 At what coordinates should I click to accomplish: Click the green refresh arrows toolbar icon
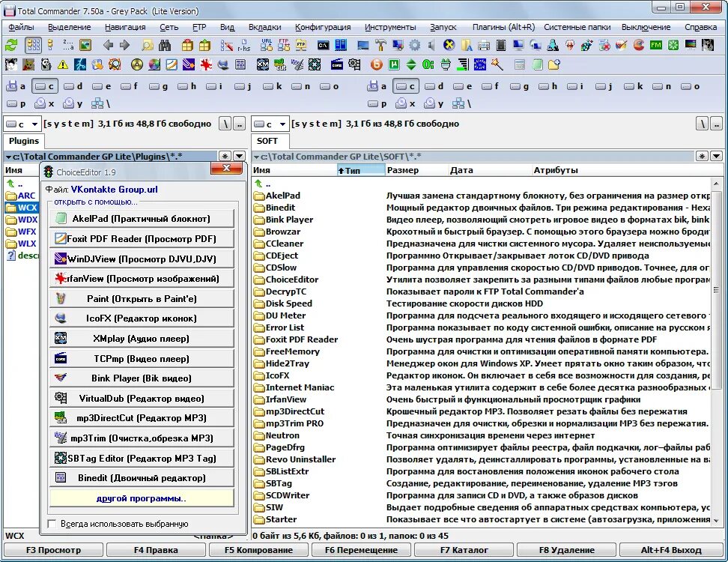tap(11, 45)
